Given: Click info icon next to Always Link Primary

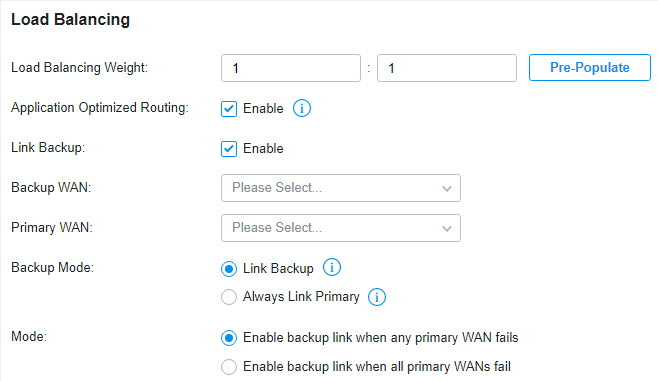Looking at the screenshot, I should coord(377,297).
